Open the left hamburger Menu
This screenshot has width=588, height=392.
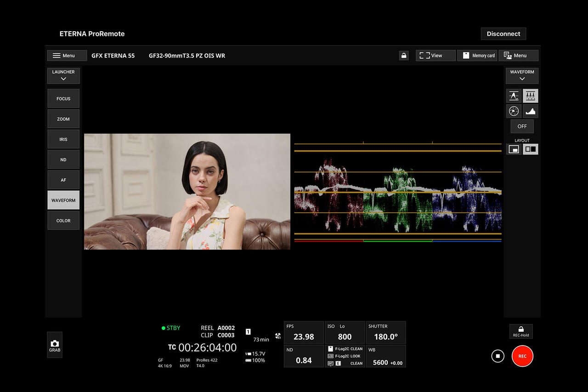click(67, 56)
